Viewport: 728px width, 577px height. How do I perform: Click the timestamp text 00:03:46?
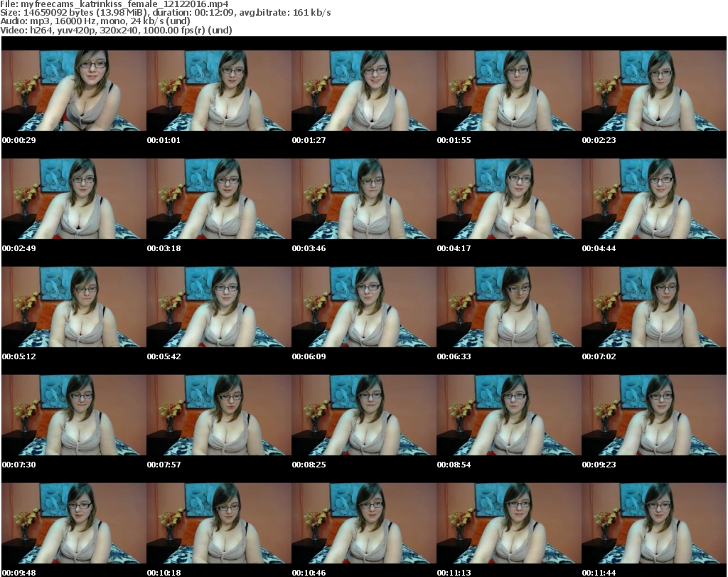pyautogui.click(x=309, y=248)
